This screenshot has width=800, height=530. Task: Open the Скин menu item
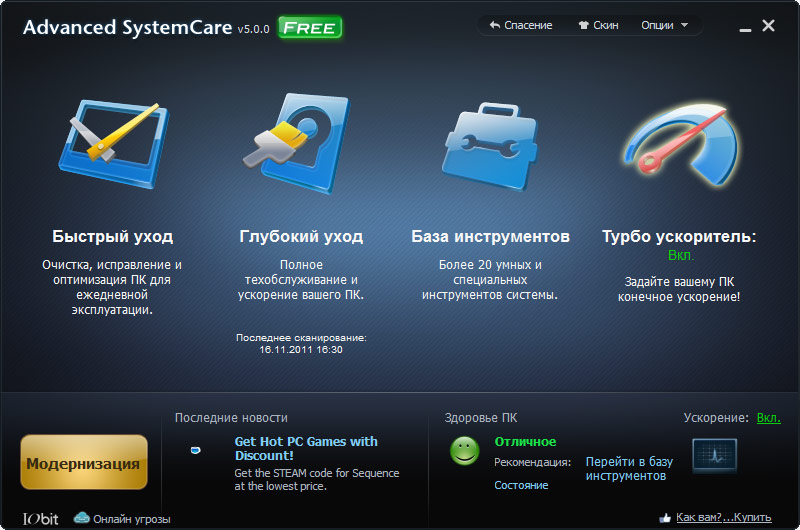click(x=598, y=25)
